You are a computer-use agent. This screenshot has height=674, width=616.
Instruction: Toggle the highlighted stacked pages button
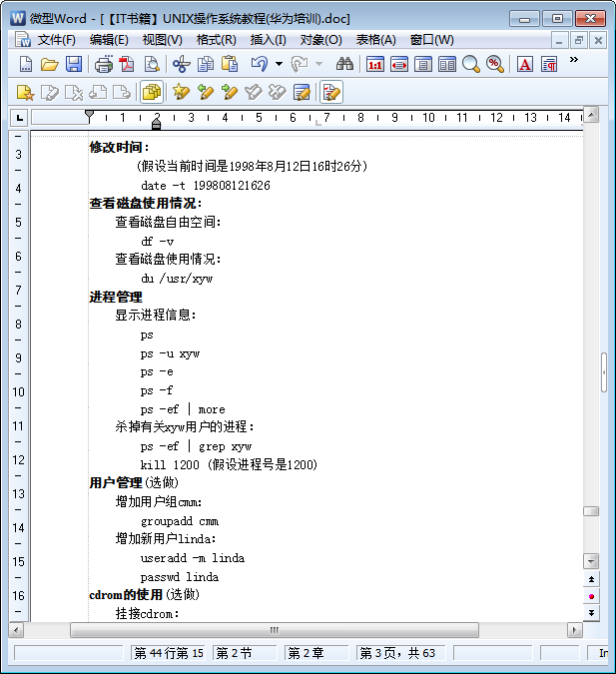coord(152,92)
